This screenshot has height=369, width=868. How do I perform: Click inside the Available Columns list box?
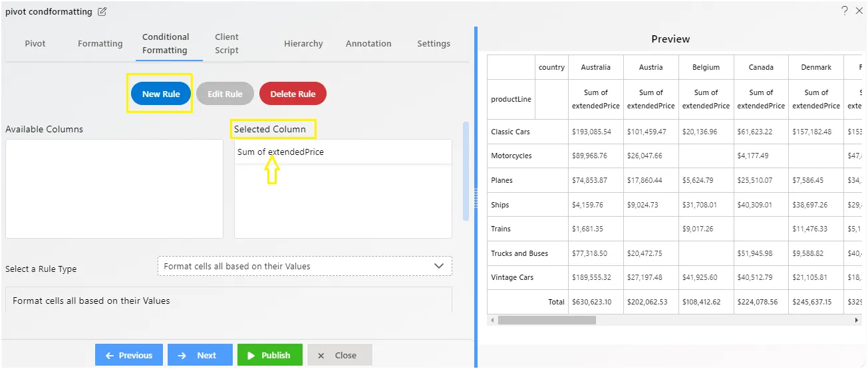tap(114, 189)
